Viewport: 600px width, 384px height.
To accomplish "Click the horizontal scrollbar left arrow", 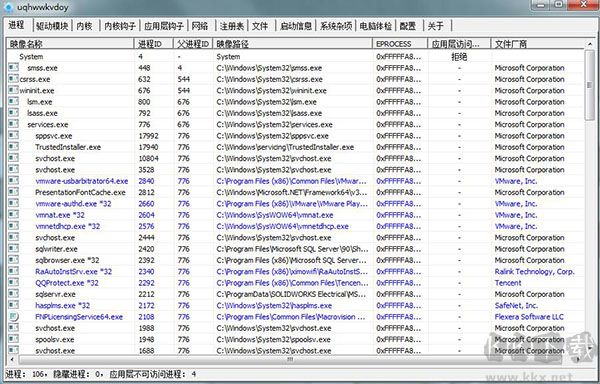I will click(12, 360).
